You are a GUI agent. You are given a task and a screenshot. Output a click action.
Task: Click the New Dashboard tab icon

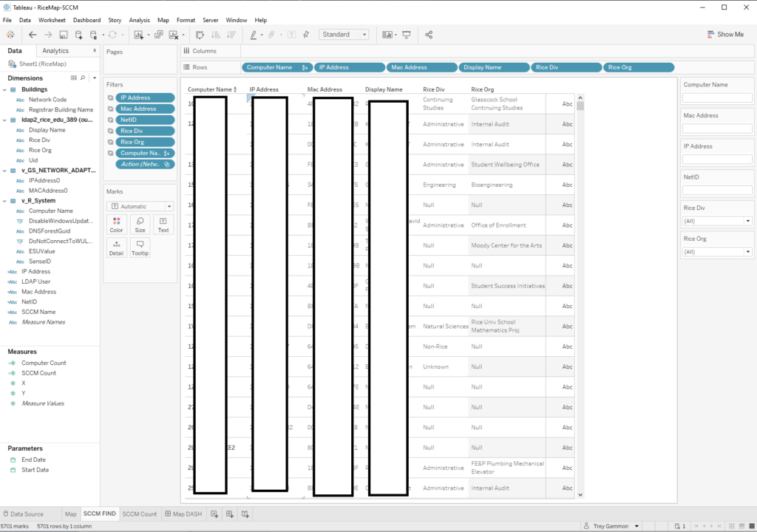230,514
